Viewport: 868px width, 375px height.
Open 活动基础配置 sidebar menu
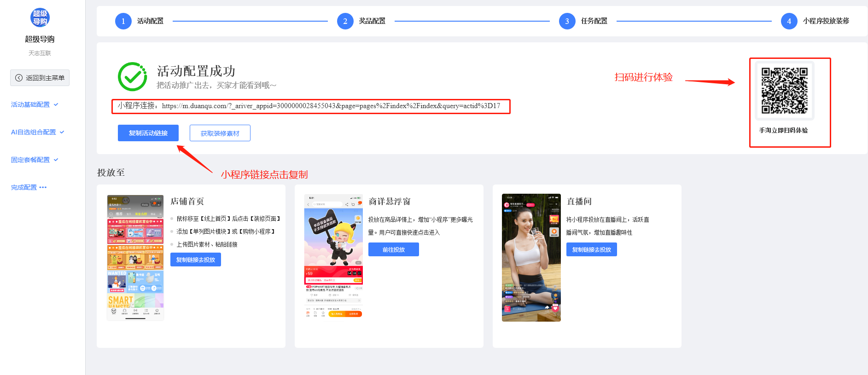click(30, 104)
